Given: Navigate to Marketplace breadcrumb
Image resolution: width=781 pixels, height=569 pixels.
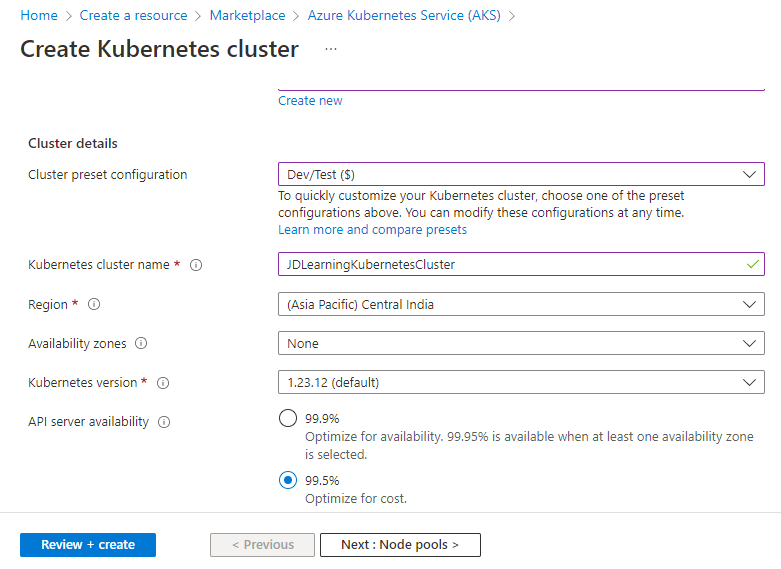Looking at the screenshot, I should [248, 15].
